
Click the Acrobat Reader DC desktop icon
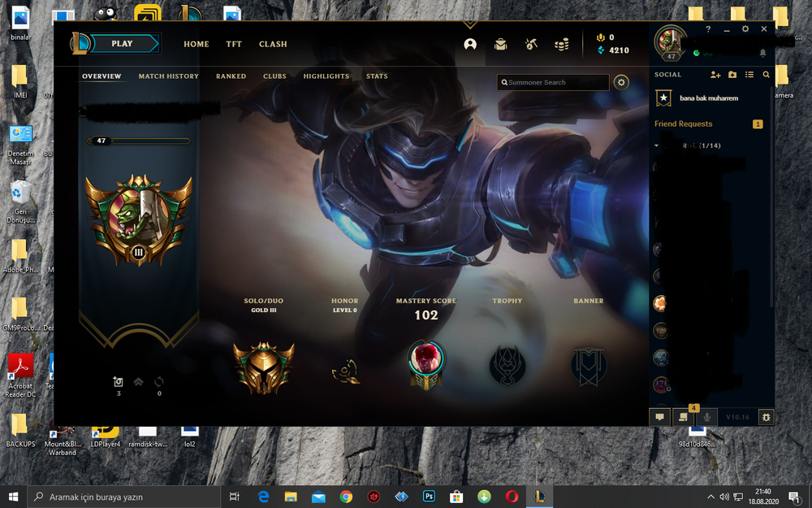(21, 376)
